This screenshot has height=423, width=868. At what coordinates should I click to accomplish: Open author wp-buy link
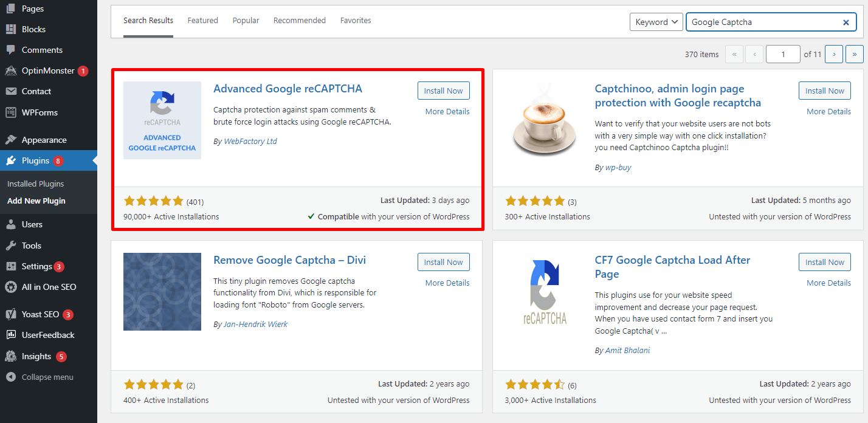tap(618, 167)
